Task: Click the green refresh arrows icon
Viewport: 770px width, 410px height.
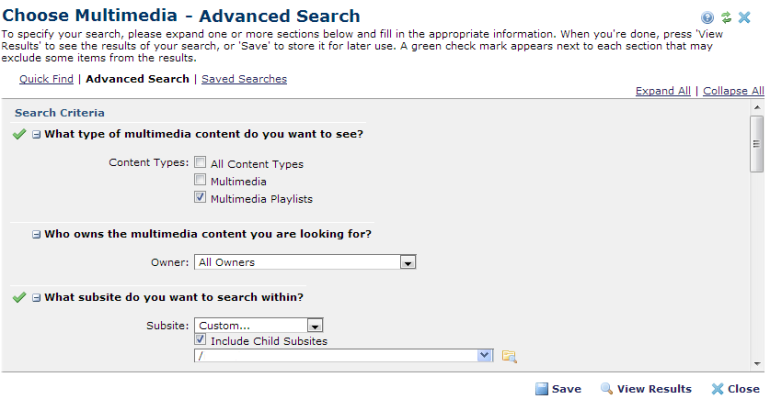Action: tap(726, 18)
